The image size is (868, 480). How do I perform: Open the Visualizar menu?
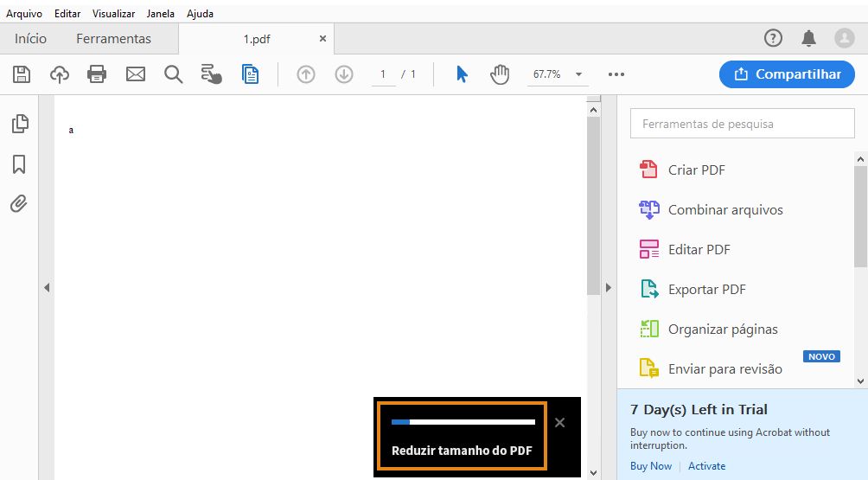coord(113,14)
